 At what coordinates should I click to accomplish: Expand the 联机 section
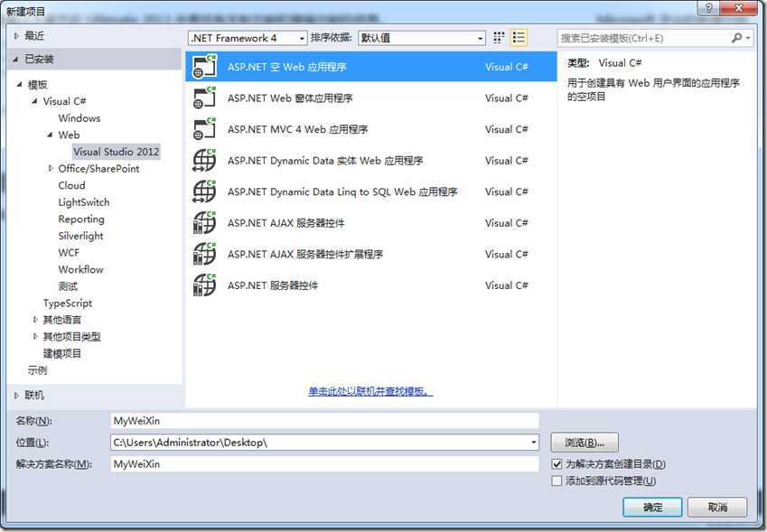[x=16, y=395]
